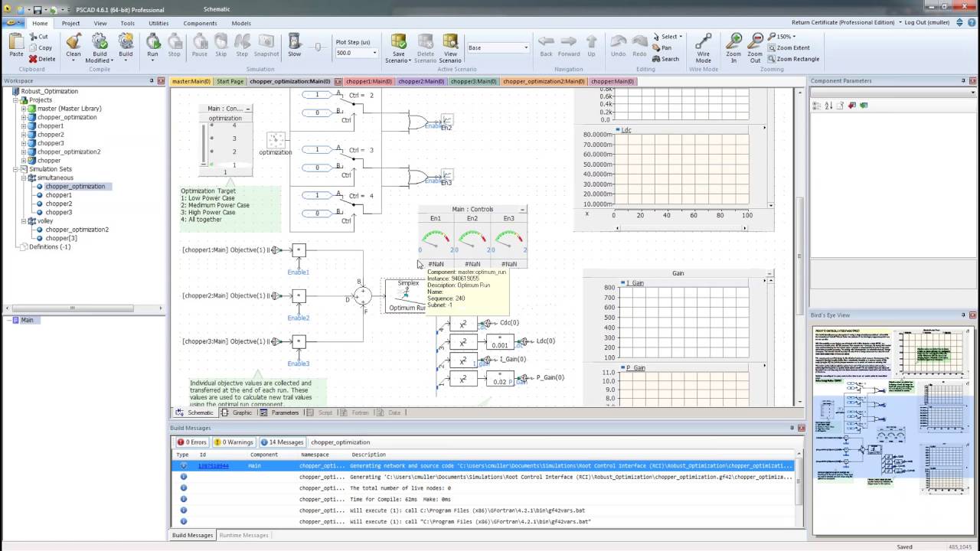Toggle the 0 Warnings filter button
The height and width of the screenshot is (551, 980).
pyautogui.click(x=234, y=442)
